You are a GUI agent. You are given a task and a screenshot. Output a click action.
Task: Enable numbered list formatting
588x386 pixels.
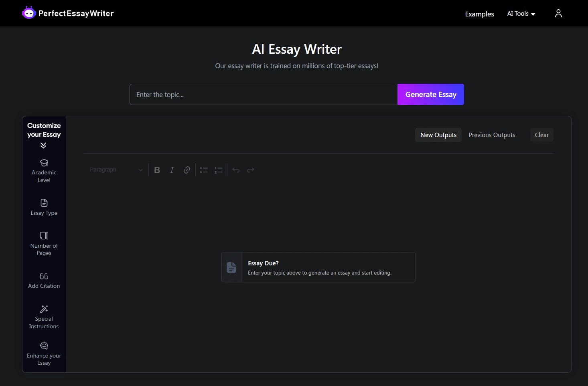pos(219,170)
